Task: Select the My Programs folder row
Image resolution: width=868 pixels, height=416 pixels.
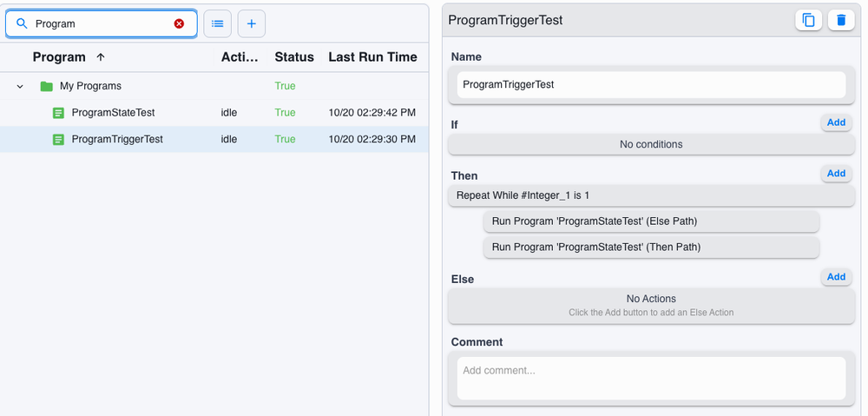Action: [x=214, y=86]
